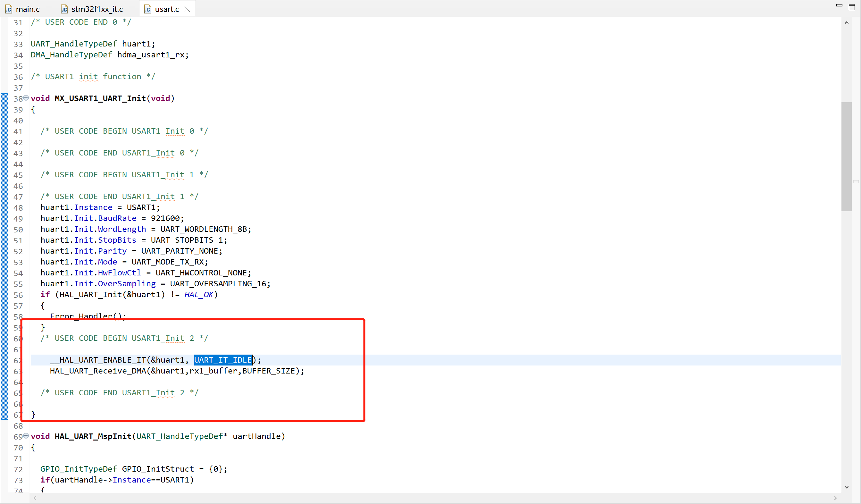Close the usart.c editor tab
Screen dimensions: 861x504
(x=187, y=9)
